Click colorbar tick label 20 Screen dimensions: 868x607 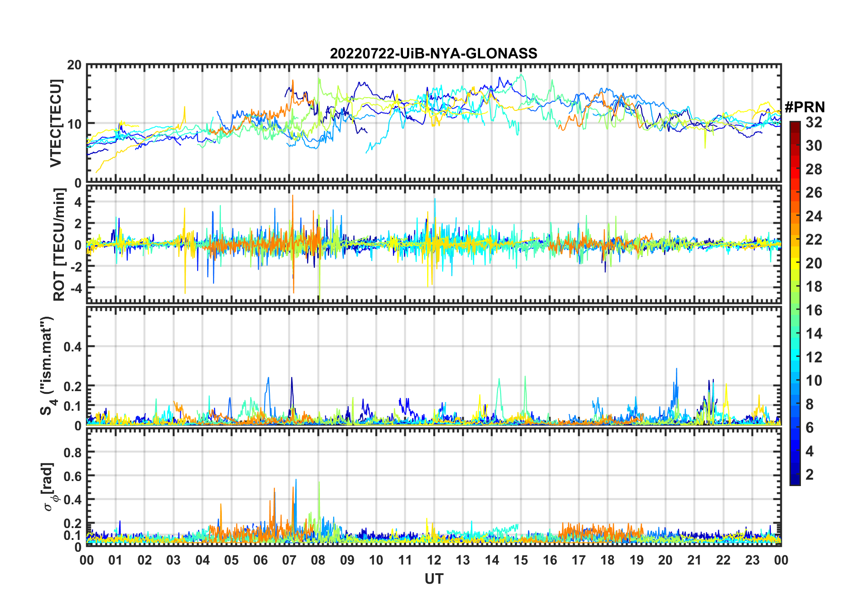(814, 263)
